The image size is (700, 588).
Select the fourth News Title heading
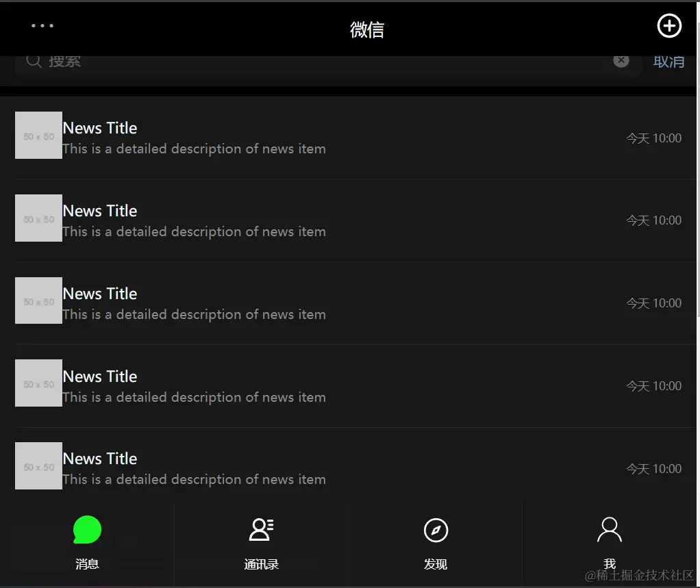coord(99,376)
